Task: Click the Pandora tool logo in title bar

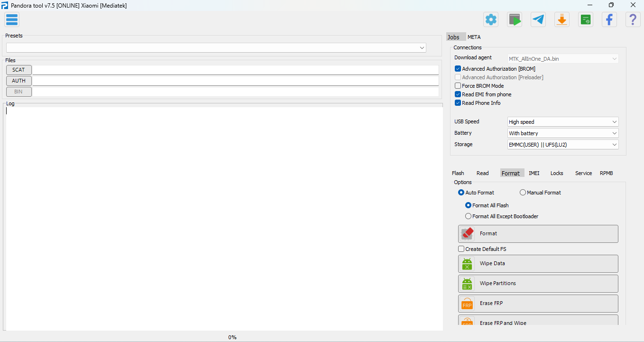Action: point(5,5)
